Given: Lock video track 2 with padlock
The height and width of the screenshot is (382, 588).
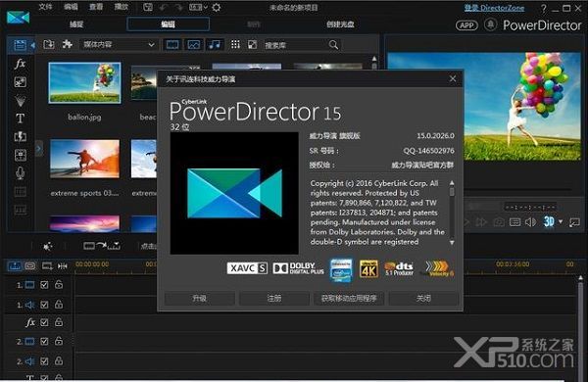Looking at the screenshot, I should [59, 341].
